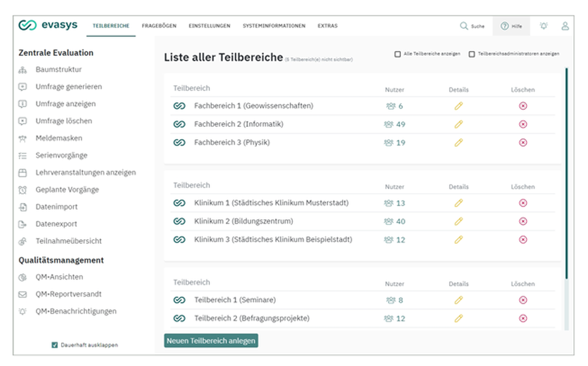Viewport: 588px width, 366px height.
Task: Click the Klinikum 3 link icon
Action: (179, 240)
